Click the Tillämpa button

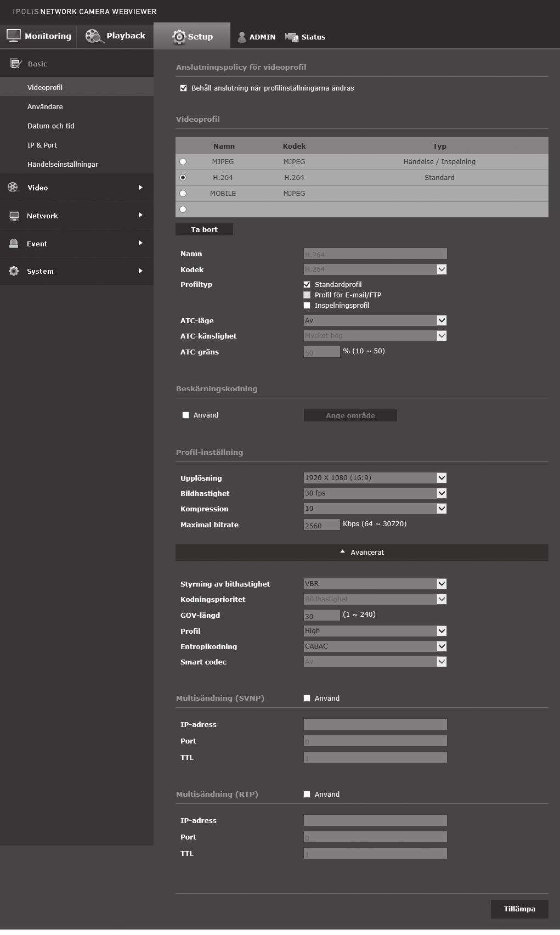coord(519,909)
